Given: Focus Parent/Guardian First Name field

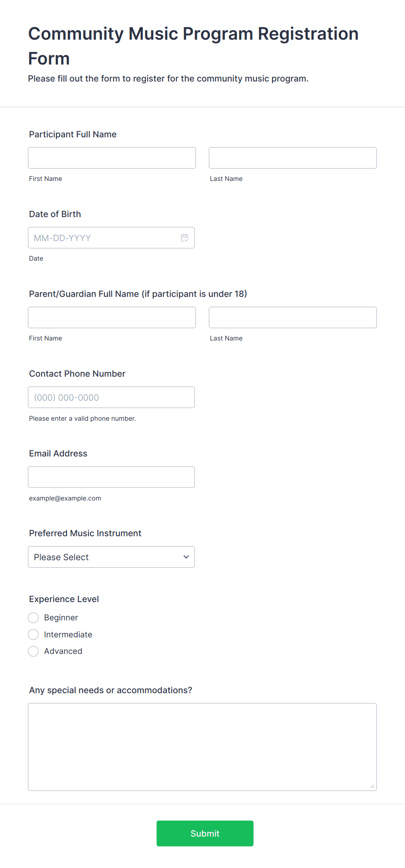Looking at the screenshot, I should tap(112, 317).
